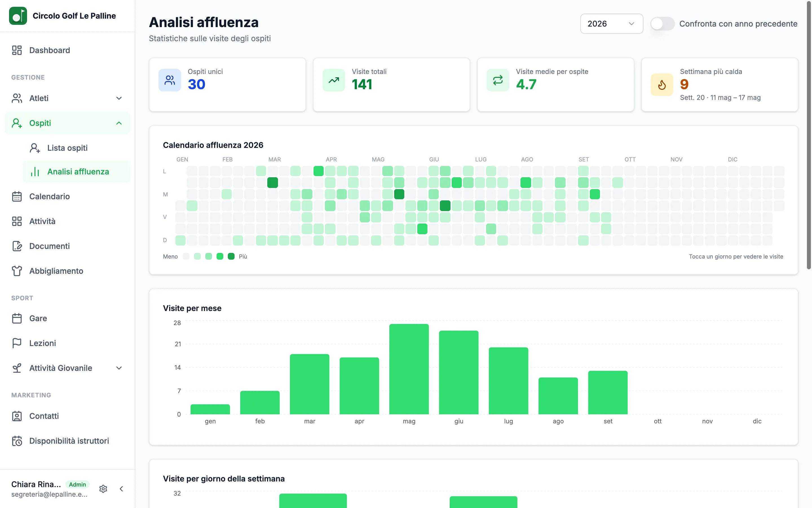The image size is (812, 508).
Task: Click the Visite totali value 141
Action: 362,84
